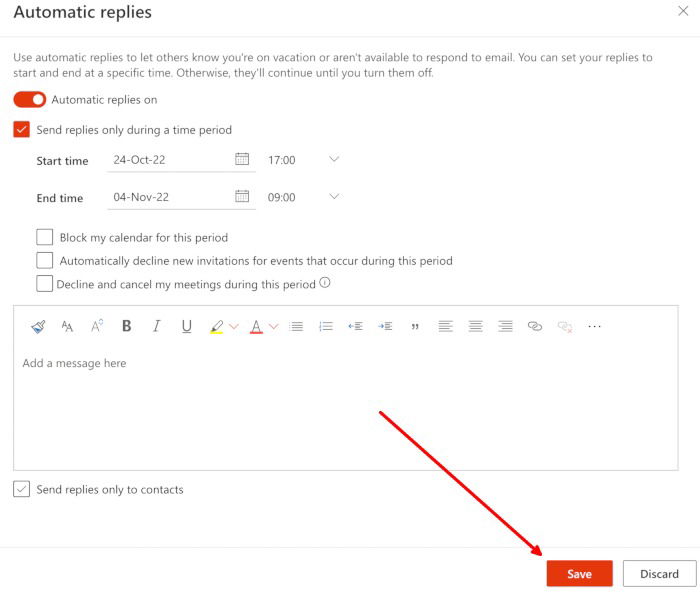Insert a bulleted list
The height and width of the screenshot is (595, 700).
(296, 326)
